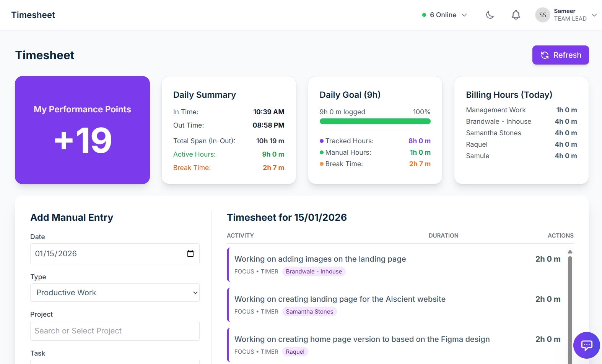Click the green online status dot
The width and height of the screenshot is (602, 364).
(424, 15)
